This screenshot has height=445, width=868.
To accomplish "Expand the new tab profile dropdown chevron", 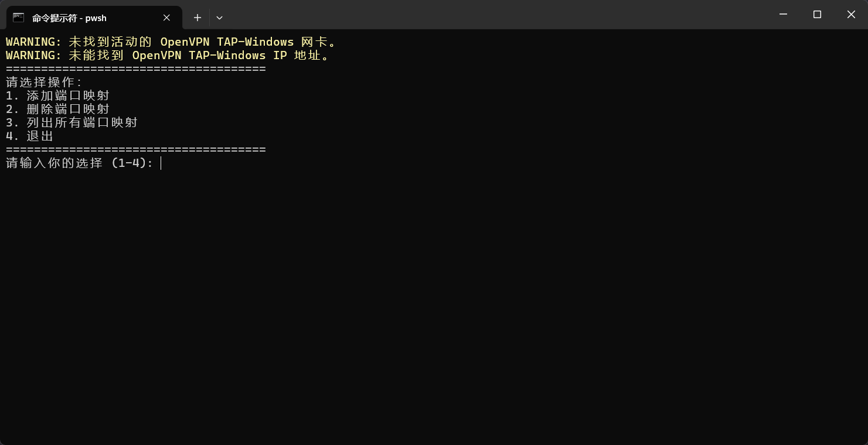I will click(x=219, y=18).
